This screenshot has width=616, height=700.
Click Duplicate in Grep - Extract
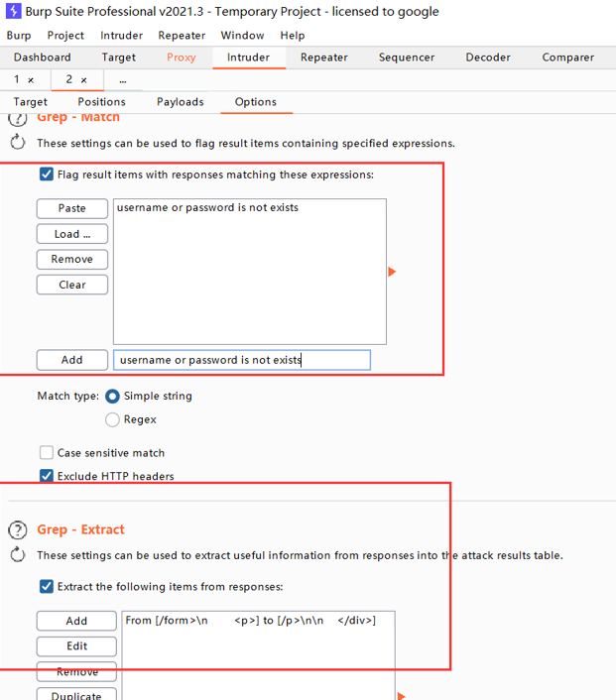[76, 695]
